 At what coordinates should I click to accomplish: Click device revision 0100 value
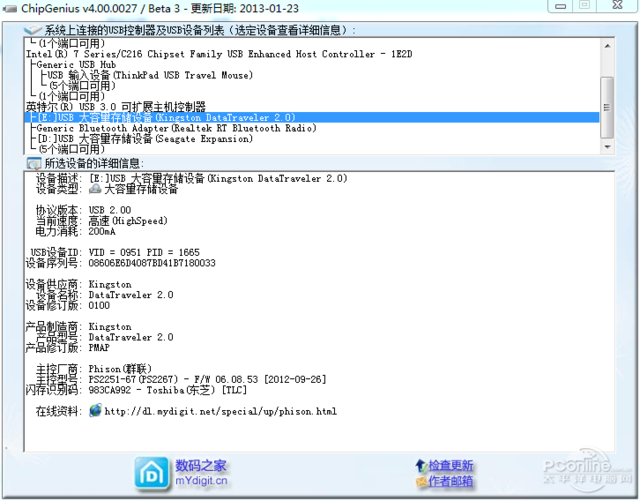(x=99, y=305)
